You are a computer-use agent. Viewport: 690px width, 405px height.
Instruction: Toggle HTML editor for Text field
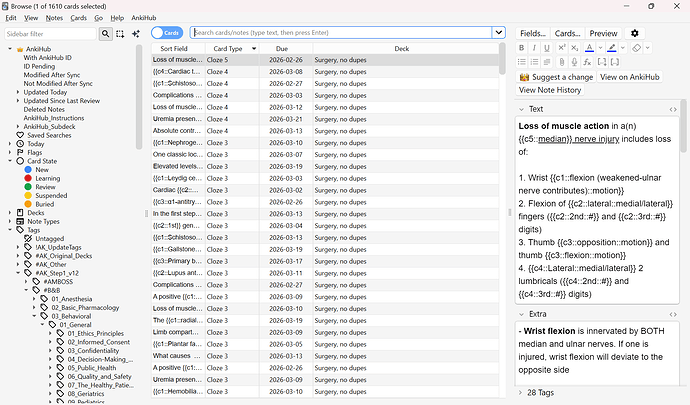pyautogui.click(x=673, y=109)
